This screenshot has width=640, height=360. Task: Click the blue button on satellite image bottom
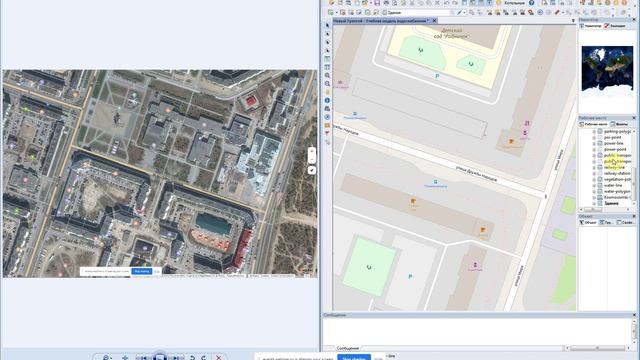(x=141, y=271)
